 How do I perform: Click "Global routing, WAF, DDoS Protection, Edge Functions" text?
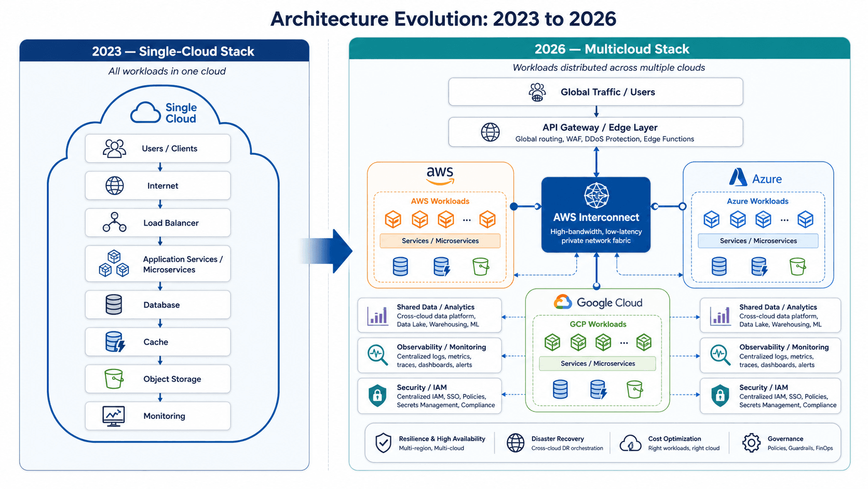click(605, 139)
